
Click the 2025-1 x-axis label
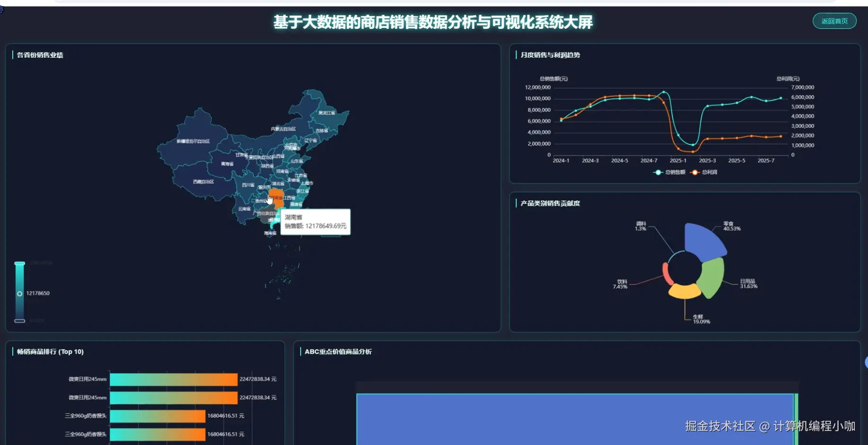(678, 161)
